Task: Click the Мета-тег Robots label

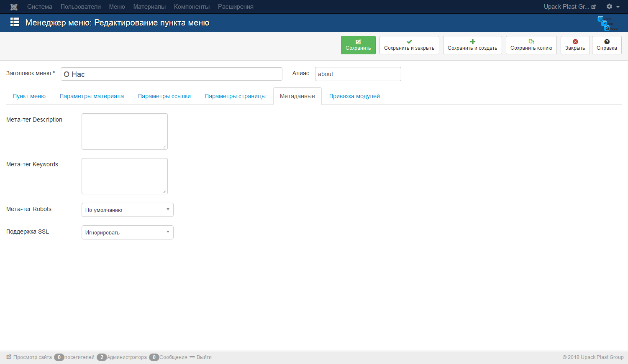Action: click(29, 209)
